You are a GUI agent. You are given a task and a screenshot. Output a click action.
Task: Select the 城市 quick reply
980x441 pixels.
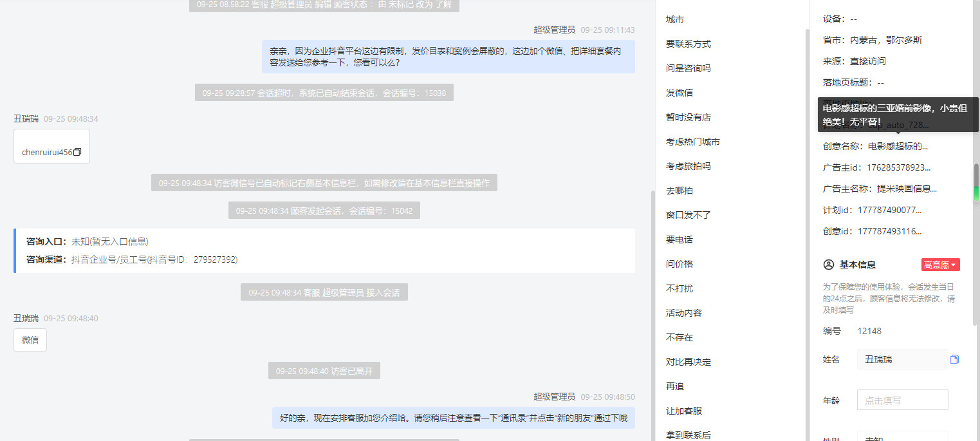tap(675, 19)
